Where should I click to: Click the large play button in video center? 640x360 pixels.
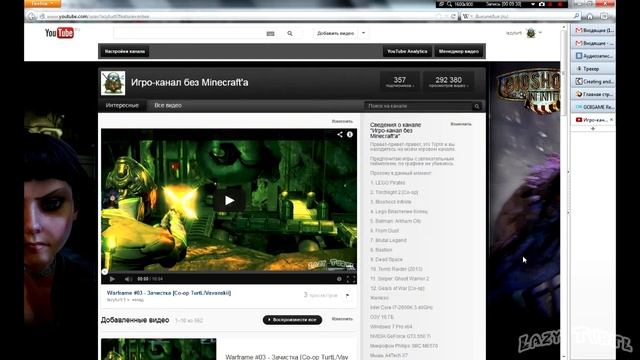[229, 200]
